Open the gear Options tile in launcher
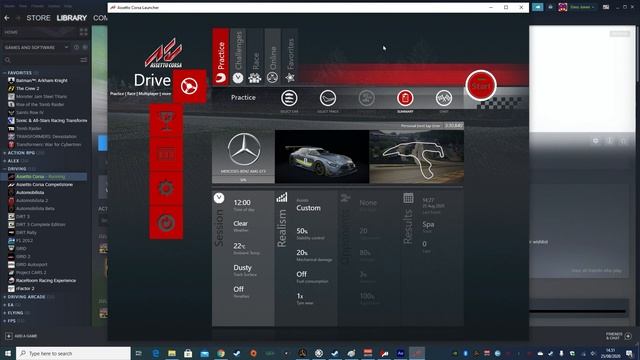This screenshot has height=360, width=640. point(166,189)
